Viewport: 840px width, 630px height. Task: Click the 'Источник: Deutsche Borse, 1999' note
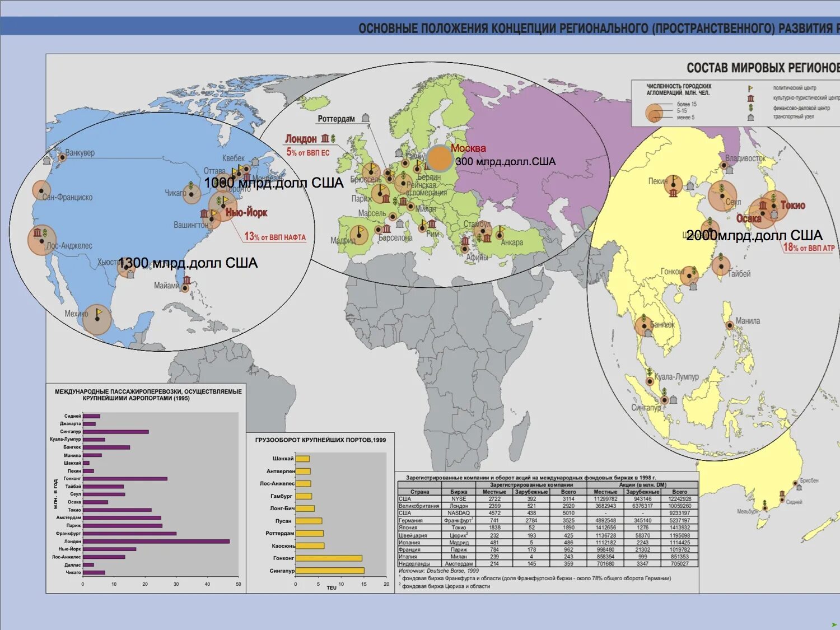[438, 571]
